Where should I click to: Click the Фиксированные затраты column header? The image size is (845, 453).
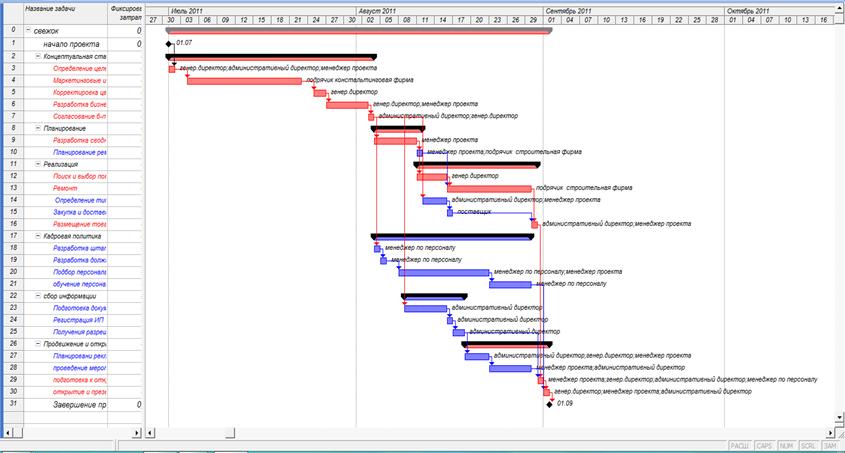(x=125, y=13)
